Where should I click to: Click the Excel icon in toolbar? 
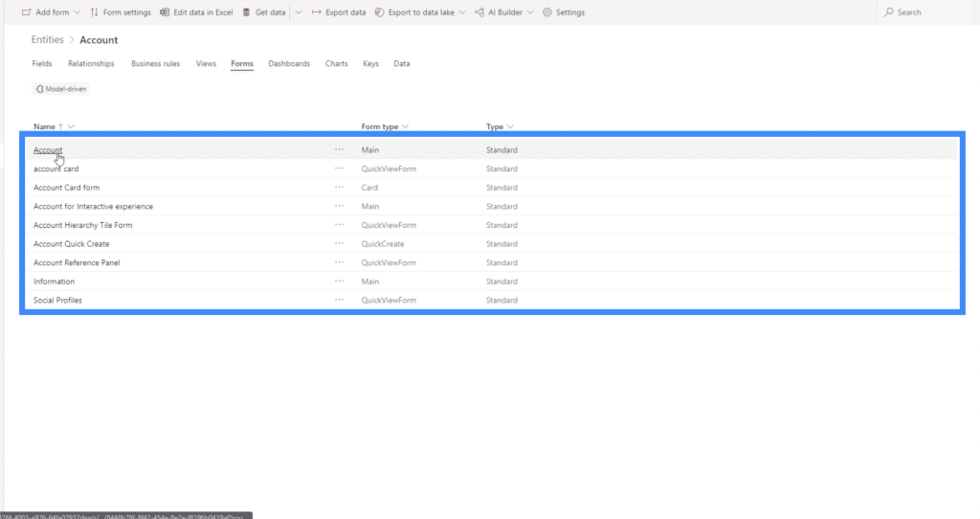(165, 12)
